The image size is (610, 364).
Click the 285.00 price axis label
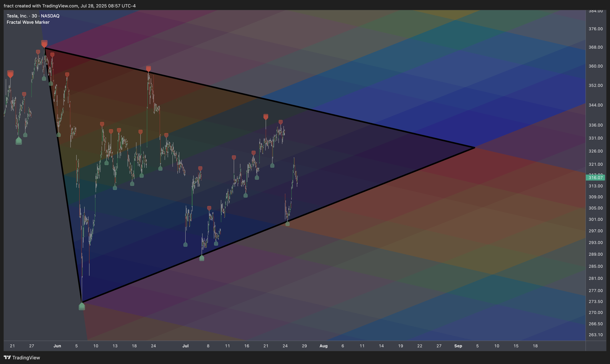(x=596, y=266)
